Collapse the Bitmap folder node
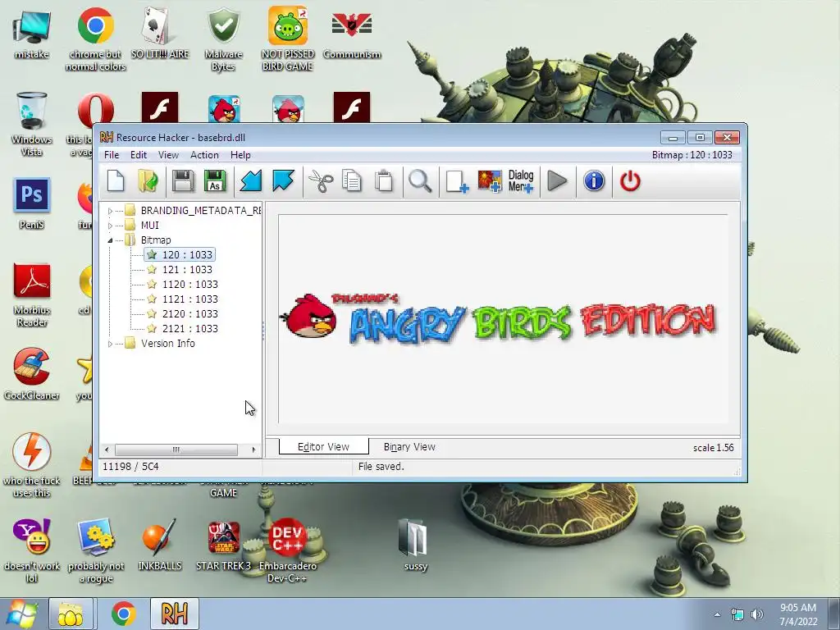The width and height of the screenshot is (840, 630). pos(111,240)
